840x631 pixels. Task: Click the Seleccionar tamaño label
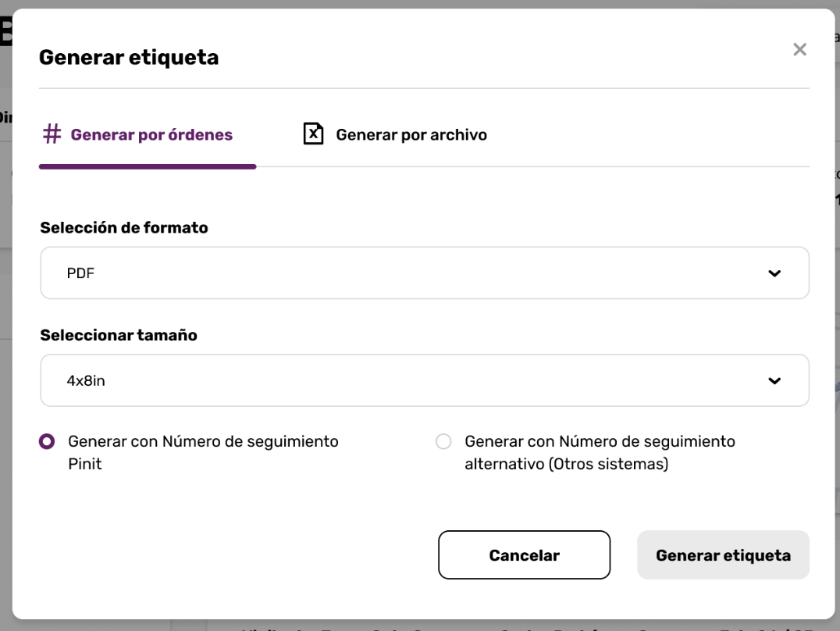tap(119, 335)
